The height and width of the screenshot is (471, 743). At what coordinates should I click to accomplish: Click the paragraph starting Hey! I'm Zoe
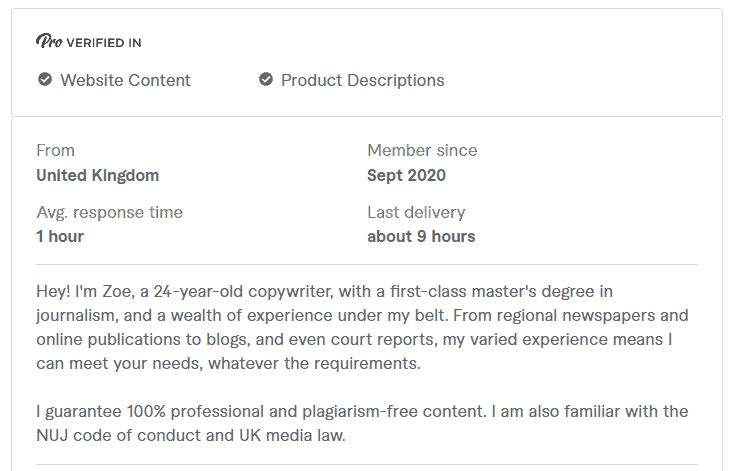click(x=362, y=327)
